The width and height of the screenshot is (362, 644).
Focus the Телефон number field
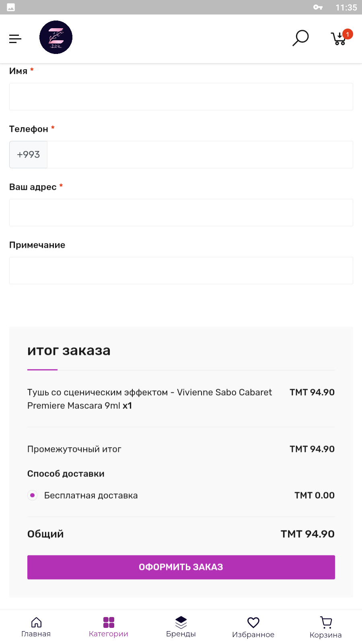[x=200, y=155]
